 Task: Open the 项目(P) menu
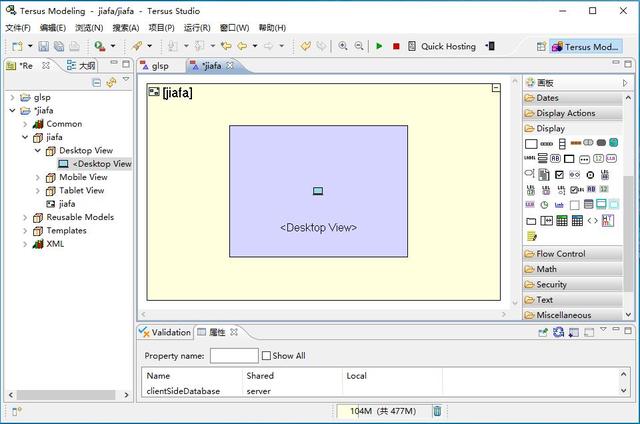pyautogui.click(x=161, y=28)
